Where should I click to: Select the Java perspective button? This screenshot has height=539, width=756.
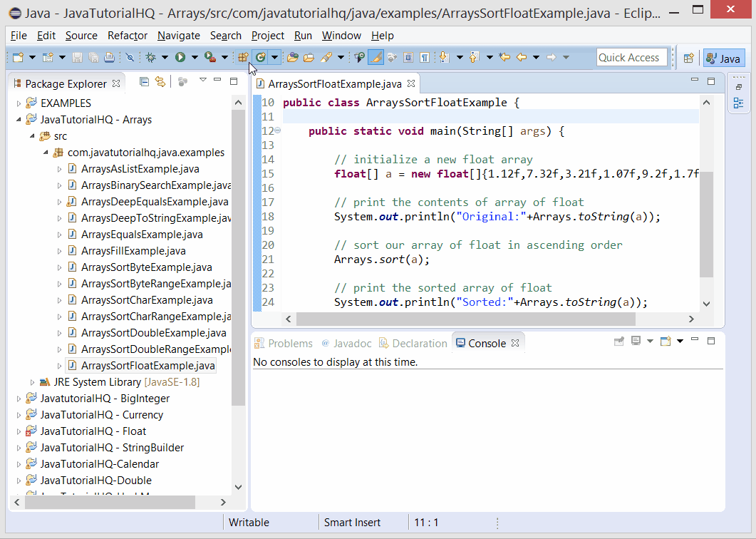coord(724,58)
